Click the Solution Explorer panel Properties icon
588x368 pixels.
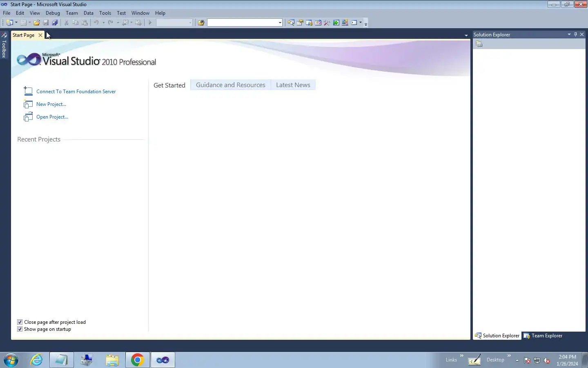tap(479, 44)
